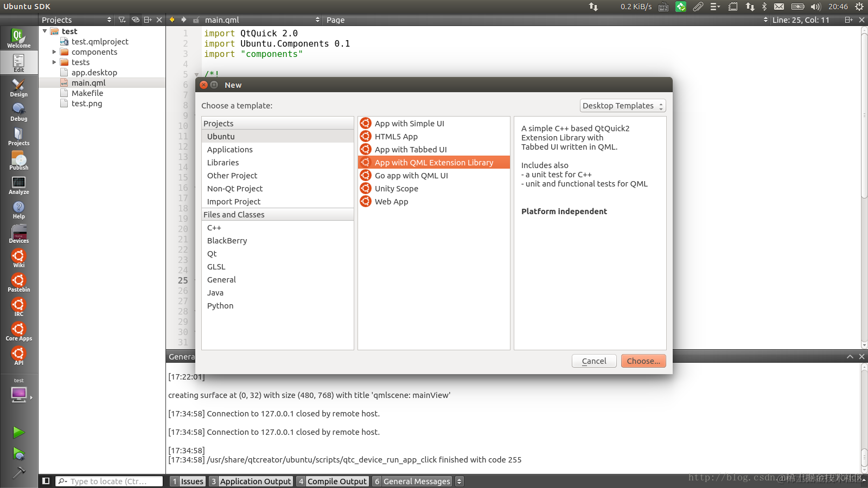Open the Help mode
The height and width of the screenshot is (488, 868).
click(x=18, y=209)
